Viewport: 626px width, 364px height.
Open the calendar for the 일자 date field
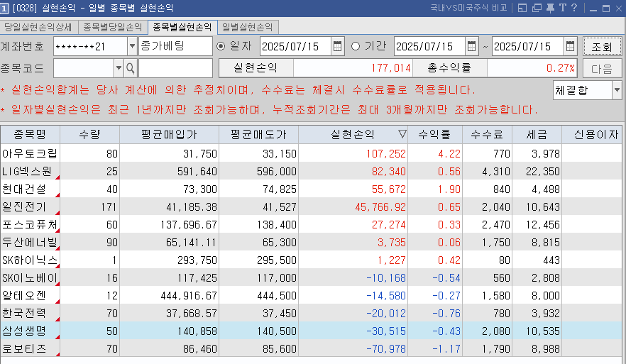[x=337, y=47]
